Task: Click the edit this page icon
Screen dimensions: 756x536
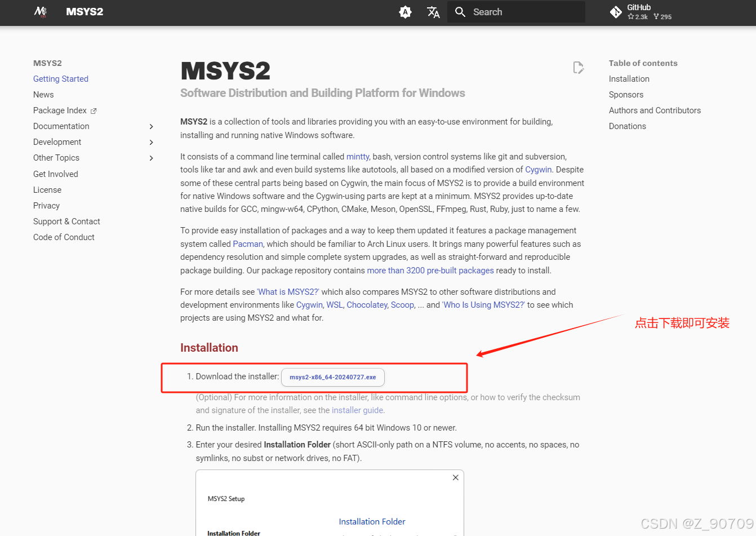Action: (x=579, y=68)
